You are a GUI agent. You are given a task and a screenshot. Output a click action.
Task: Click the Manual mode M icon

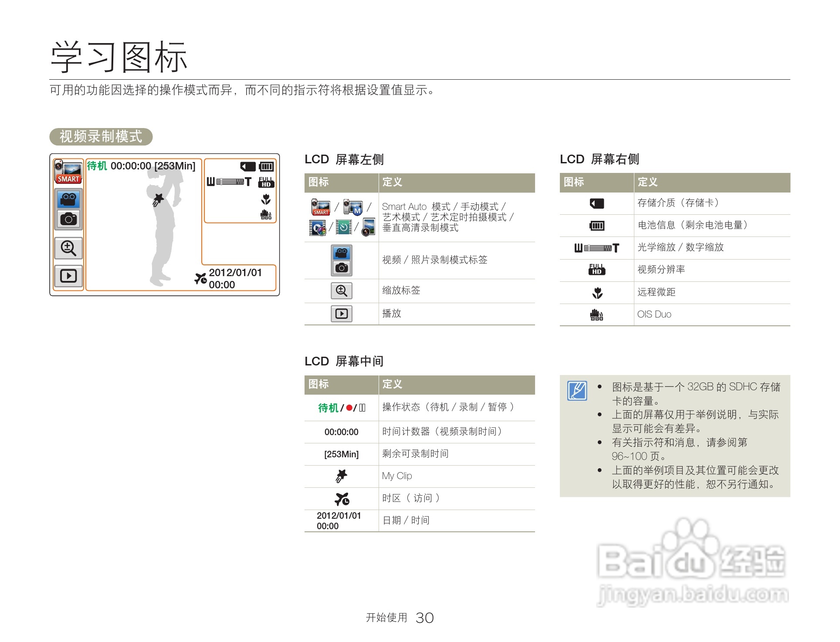[x=352, y=206]
